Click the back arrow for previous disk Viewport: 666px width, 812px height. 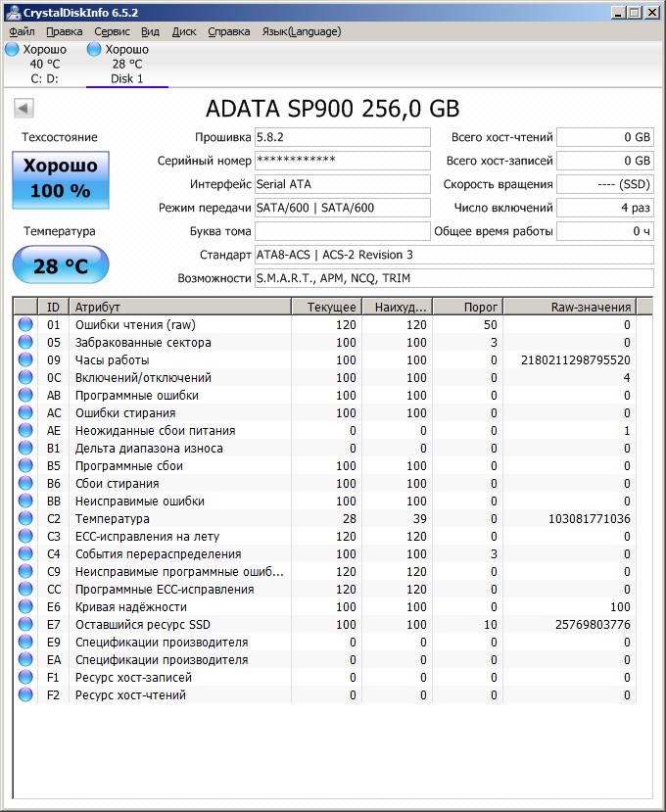(24, 109)
